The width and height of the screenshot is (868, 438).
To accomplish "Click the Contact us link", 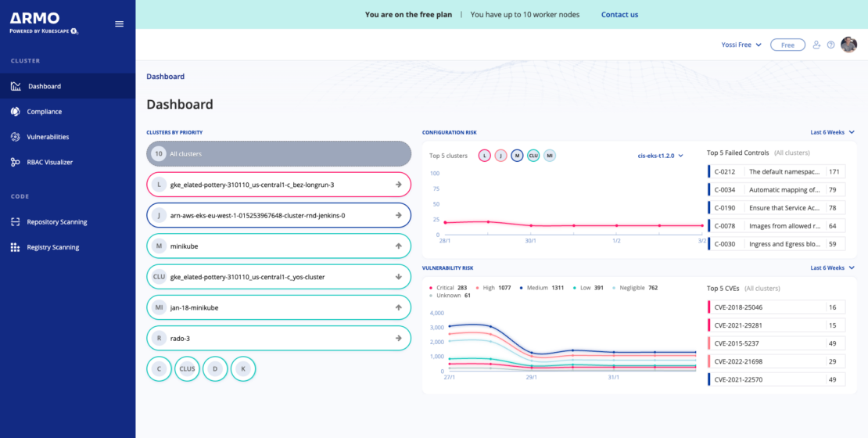I will click(619, 15).
